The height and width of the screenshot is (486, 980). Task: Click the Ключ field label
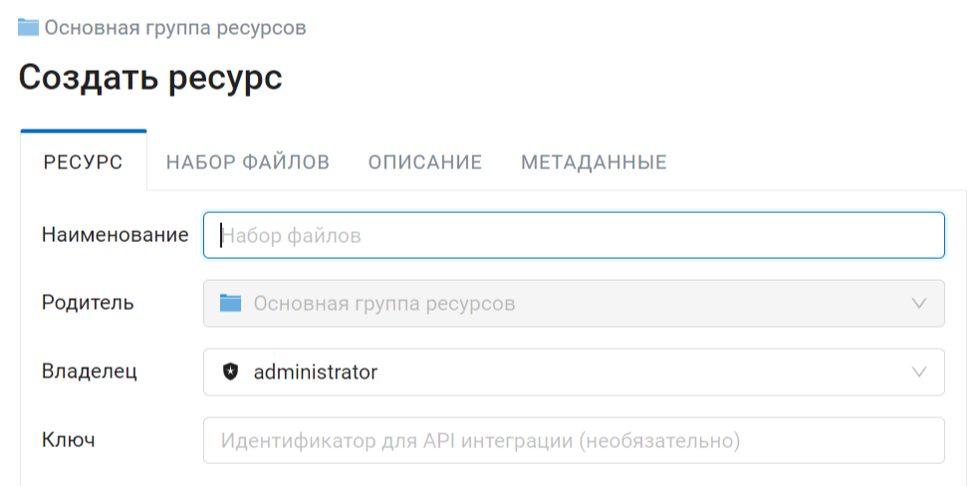pos(68,440)
